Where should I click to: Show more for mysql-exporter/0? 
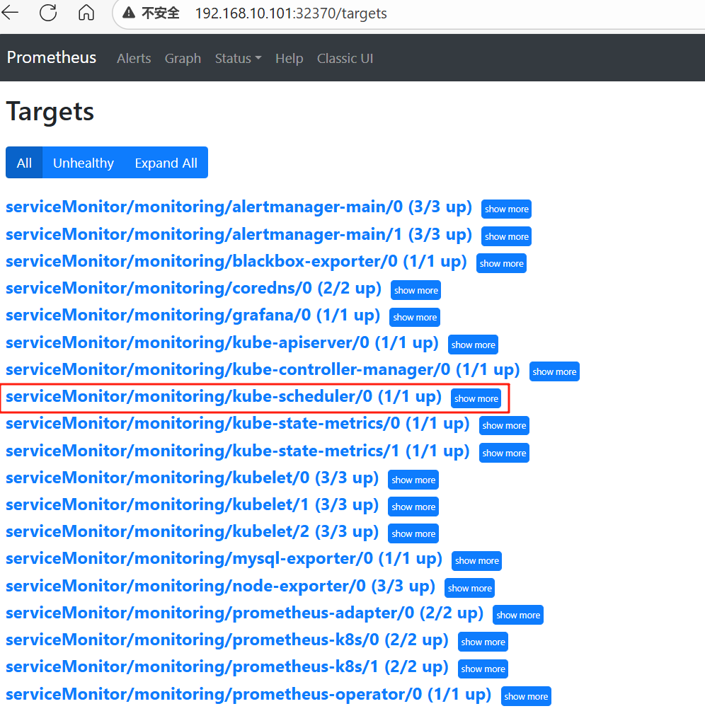coord(476,560)
